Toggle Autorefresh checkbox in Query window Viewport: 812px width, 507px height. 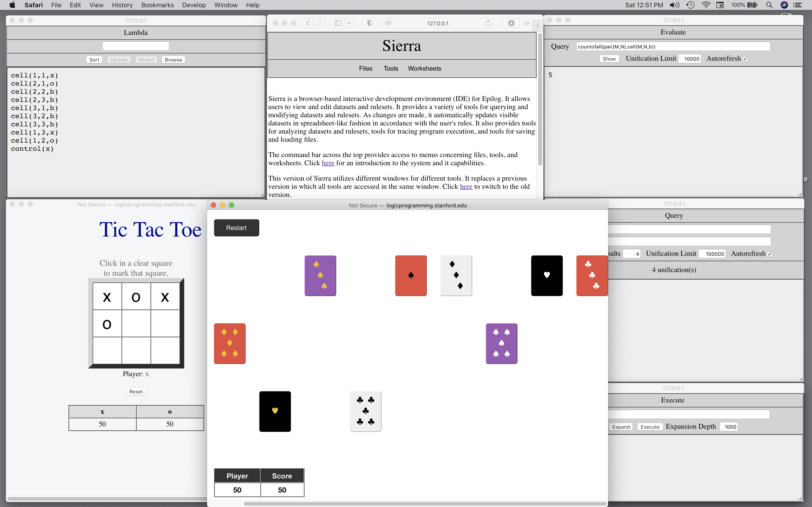pyautogui.click(x=769, y=254)
